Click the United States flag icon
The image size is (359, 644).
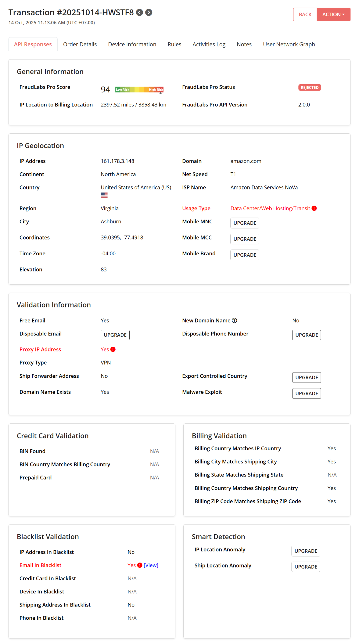pyautogui.click(x=104, y=195)
